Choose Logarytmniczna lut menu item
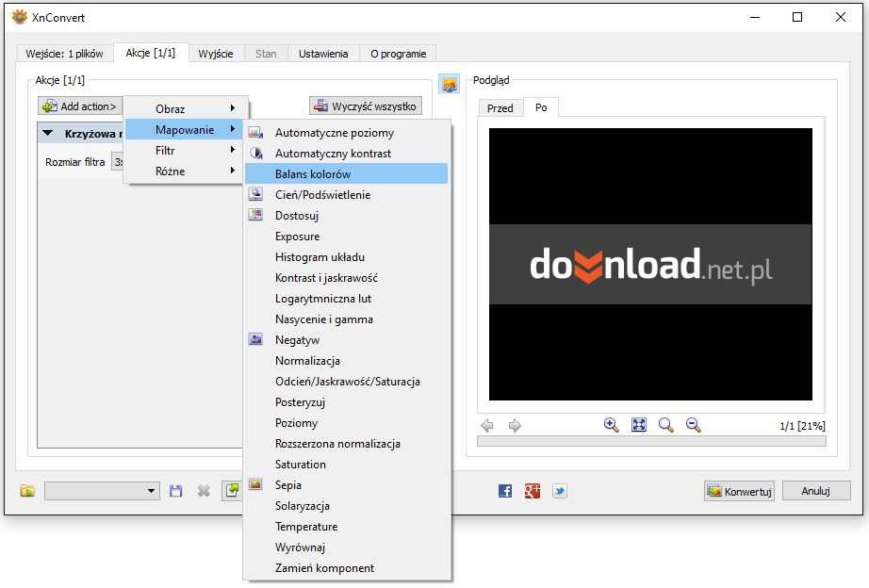Viewport: 869px width, 588px height. (x=347, y=299)
